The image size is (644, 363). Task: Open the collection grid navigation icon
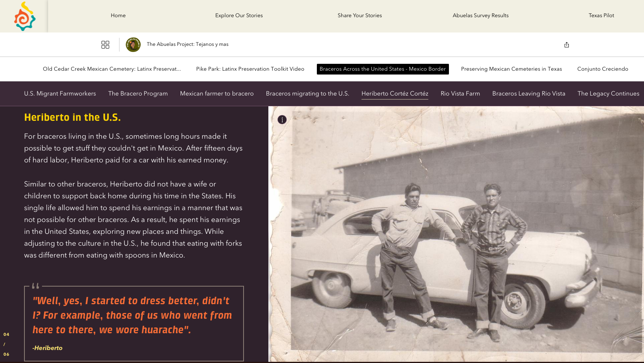[105, 45]
